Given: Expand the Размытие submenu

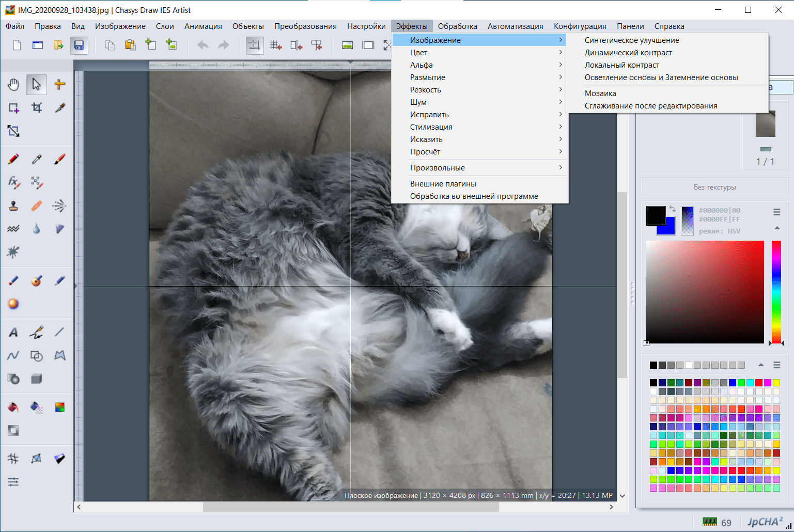Looking at the screenshot, I should point(479,77).
